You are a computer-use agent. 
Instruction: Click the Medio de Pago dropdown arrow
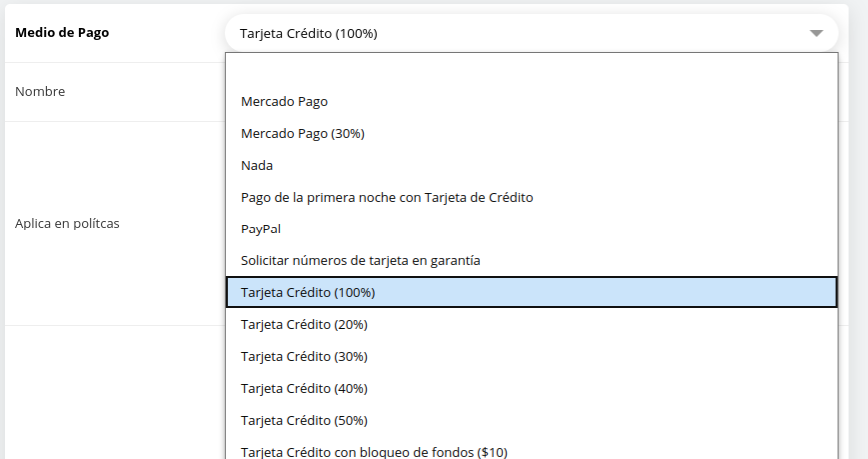point(816,33)
